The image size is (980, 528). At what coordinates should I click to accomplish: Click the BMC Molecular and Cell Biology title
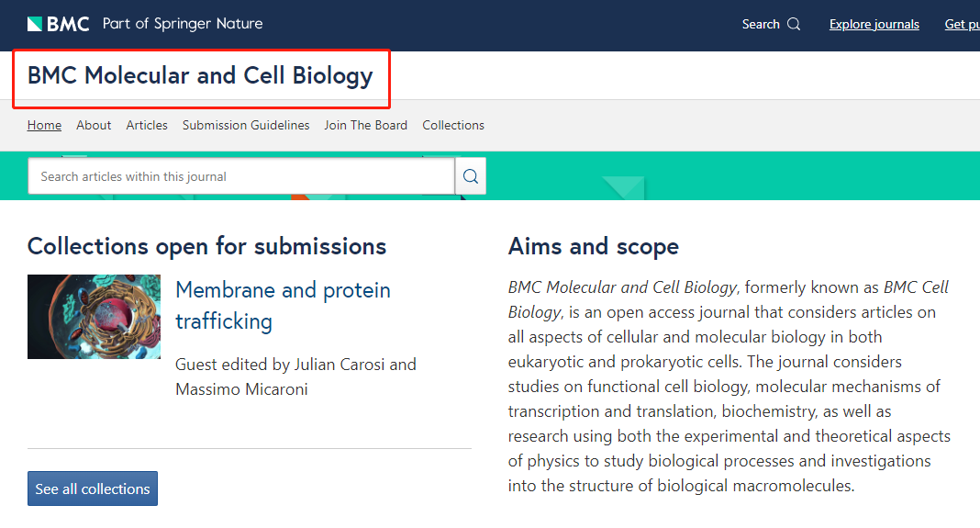200,75
